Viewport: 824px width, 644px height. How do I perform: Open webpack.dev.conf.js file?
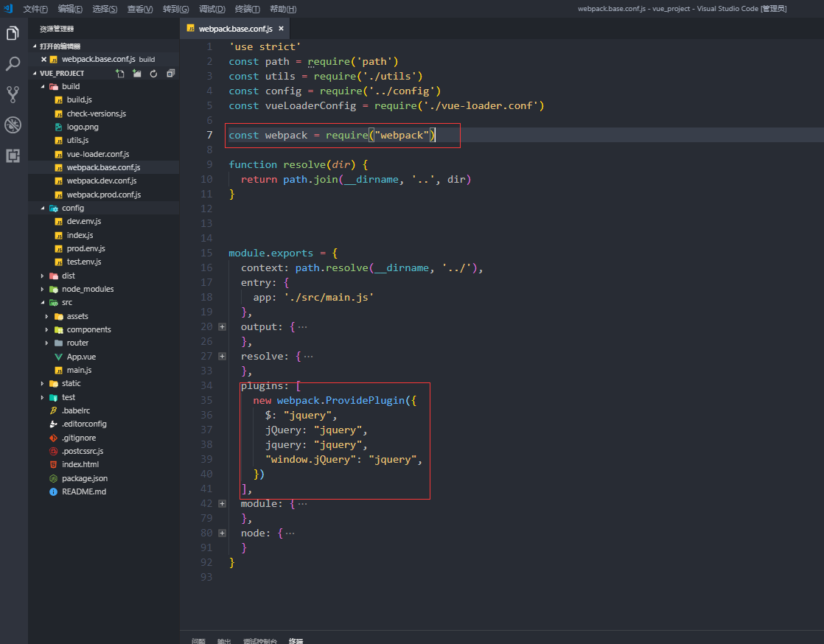click(103, 181)
